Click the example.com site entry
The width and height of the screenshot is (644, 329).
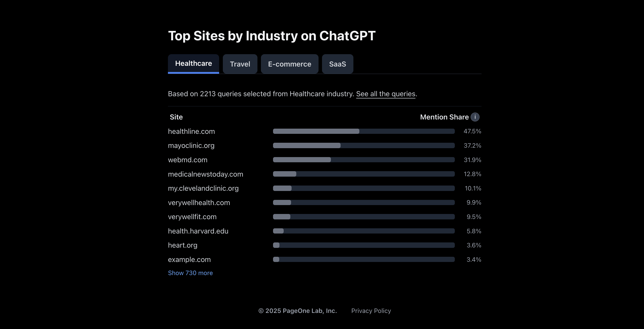click(189, 259)
